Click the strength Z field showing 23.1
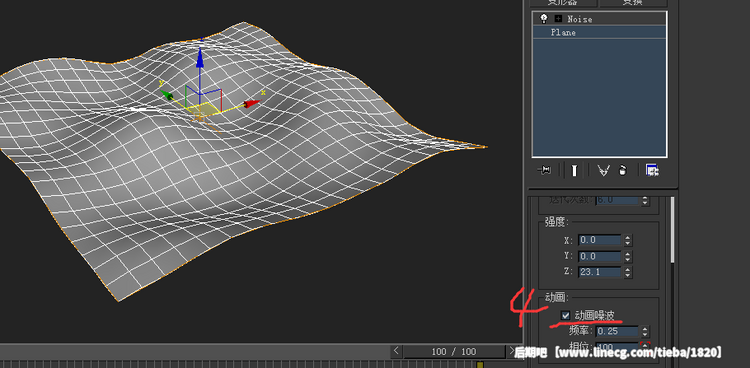The width and height of the screenshot is (750, 368). click(x=599, y=272)
